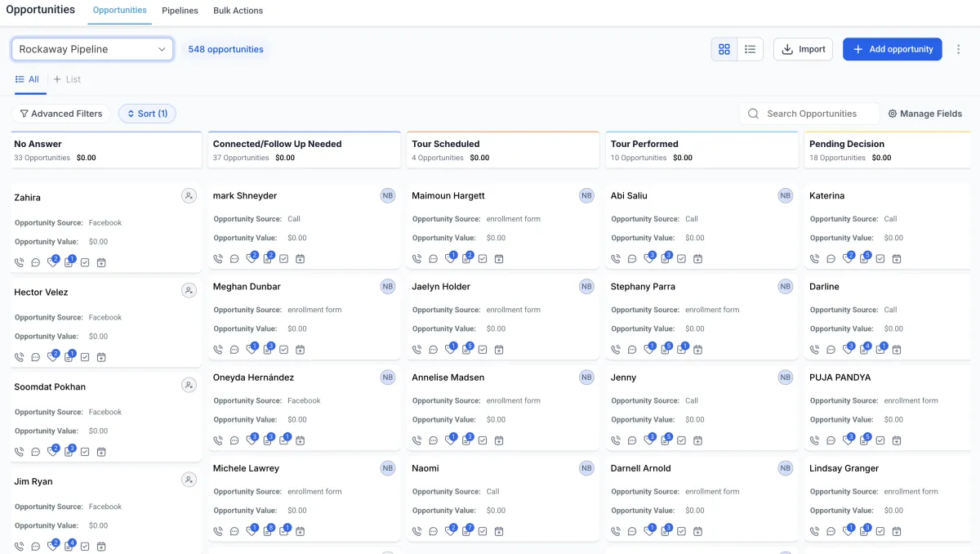Image resolution: width=980 pixels, height=554 pixels.
Task: Click the Import button
Action: pos(803,49)
